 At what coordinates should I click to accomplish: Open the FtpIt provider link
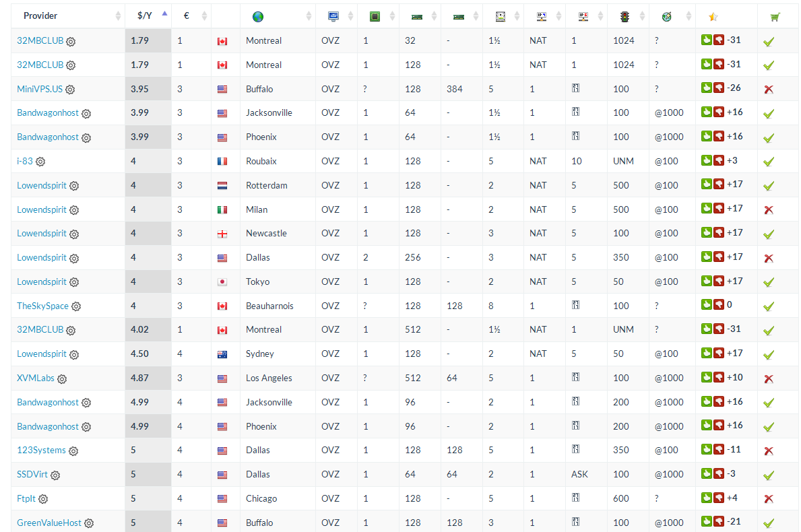(x=26, y=498)
